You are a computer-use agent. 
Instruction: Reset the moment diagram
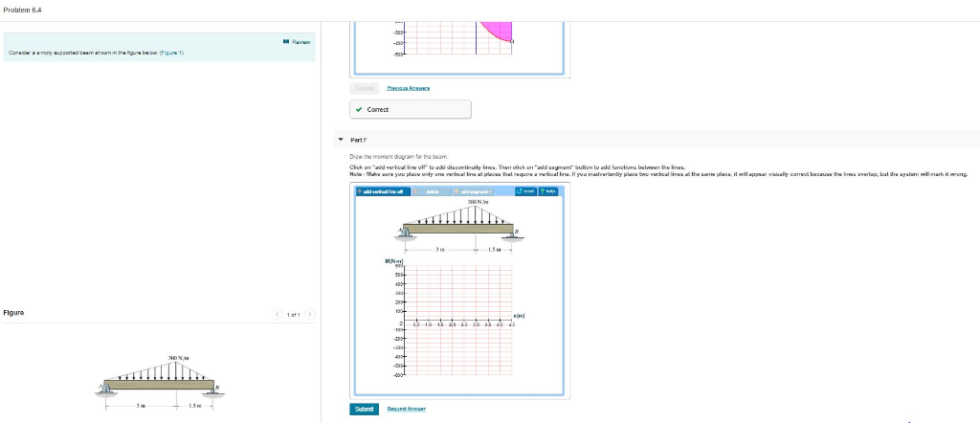point(526,191)
